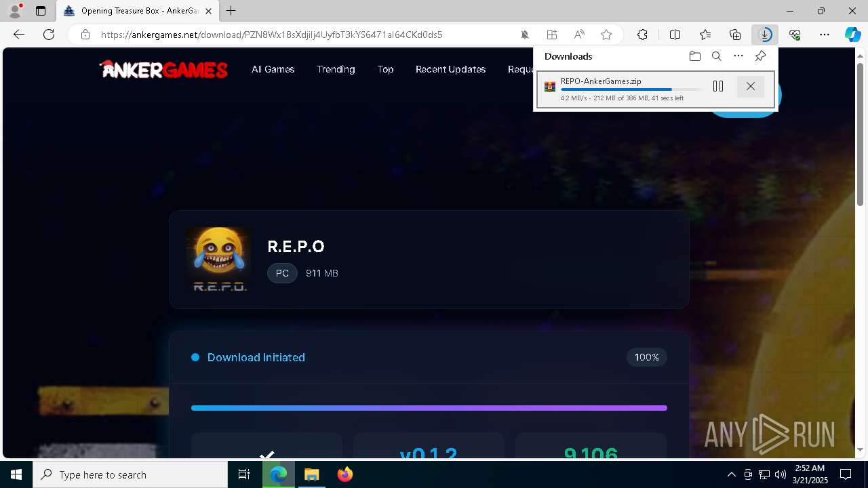
Task: Click the R.E.P.O game thumbnail
Action: pyautogui.click(x=218, y=260)
